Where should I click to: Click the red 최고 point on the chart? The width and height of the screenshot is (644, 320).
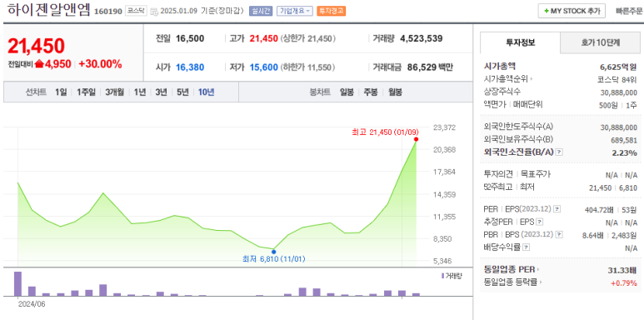tap(416, 139)
